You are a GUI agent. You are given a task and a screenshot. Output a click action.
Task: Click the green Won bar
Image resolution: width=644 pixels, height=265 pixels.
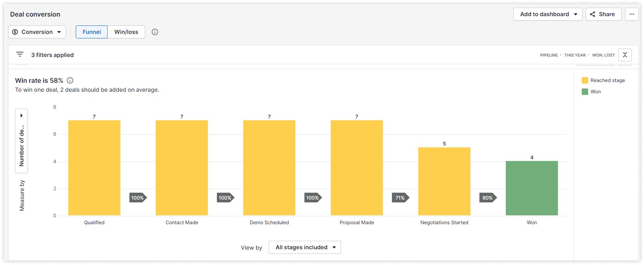coord(532,188)
